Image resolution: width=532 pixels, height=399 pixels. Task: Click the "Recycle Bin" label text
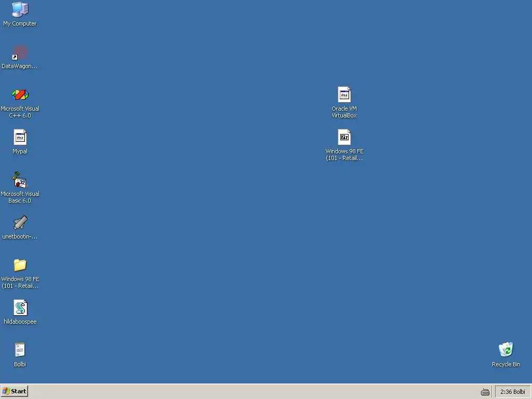click(506, 364)
